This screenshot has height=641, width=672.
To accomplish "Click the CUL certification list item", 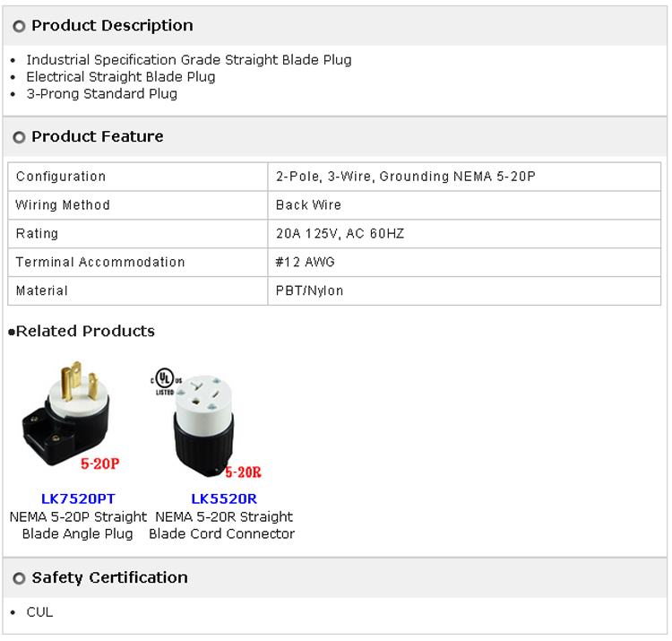I will pos(39,612).
